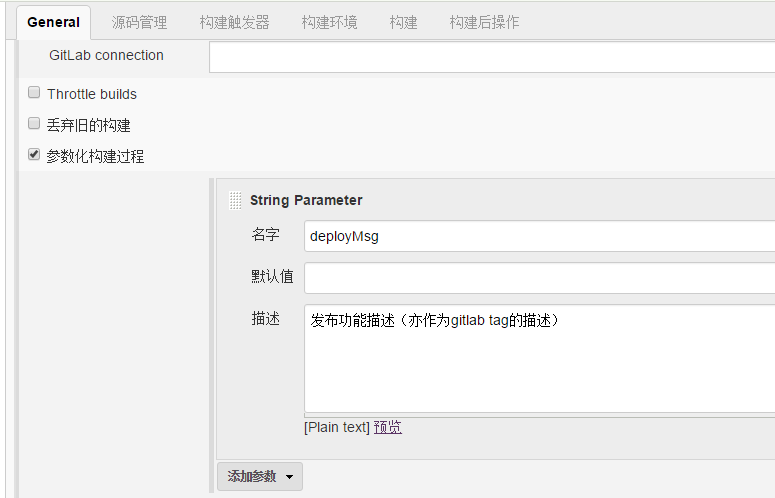Uncheck 参数化构建过程 checkbox
Screen dimensions: 775x498
[x=34, y=154]
